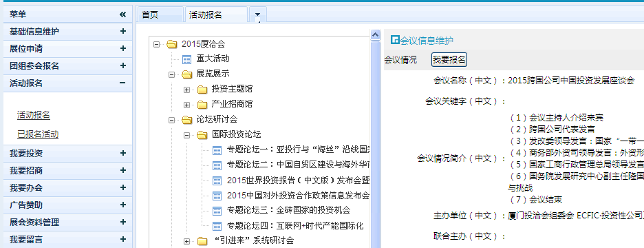Screen dimensions: 644x248
Task: Click the 会议信息维护 heading text
Action: point(427,41)
